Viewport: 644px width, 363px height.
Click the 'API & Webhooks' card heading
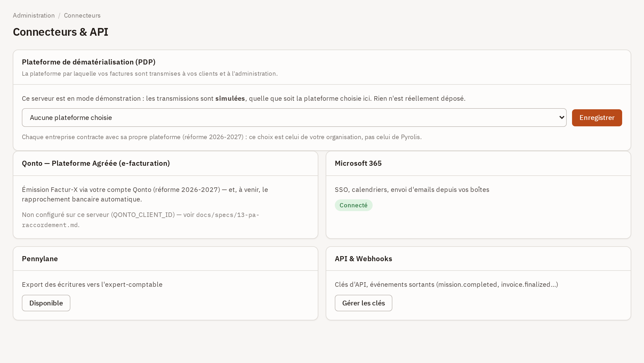(363, 259)
